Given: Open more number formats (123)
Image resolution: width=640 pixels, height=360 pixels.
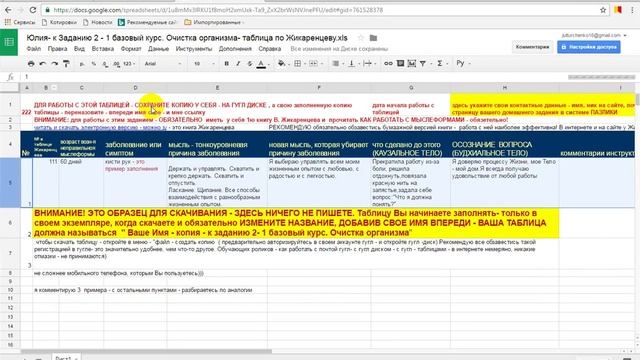Looking at the screenshot, I should tap(129, 64).
